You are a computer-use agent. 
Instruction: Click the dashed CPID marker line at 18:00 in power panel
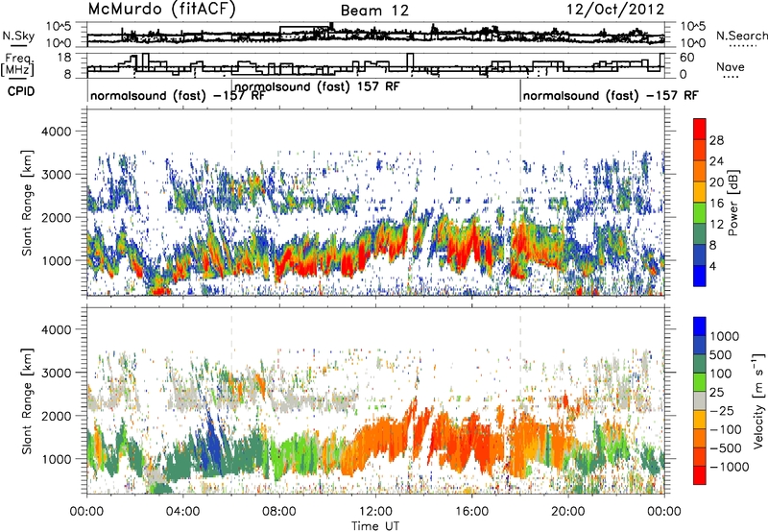coord(520,203)
